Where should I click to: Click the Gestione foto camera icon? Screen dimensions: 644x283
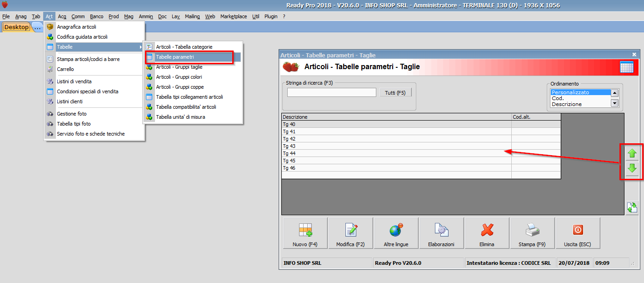50,114
